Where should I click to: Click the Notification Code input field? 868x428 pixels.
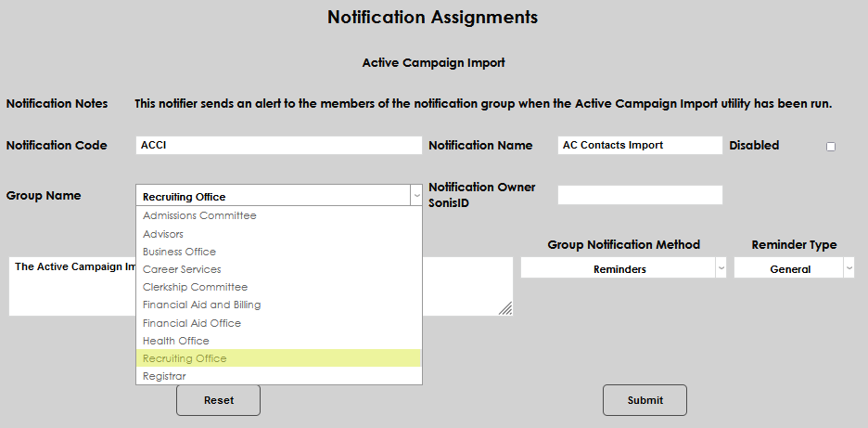click(278, 145)
